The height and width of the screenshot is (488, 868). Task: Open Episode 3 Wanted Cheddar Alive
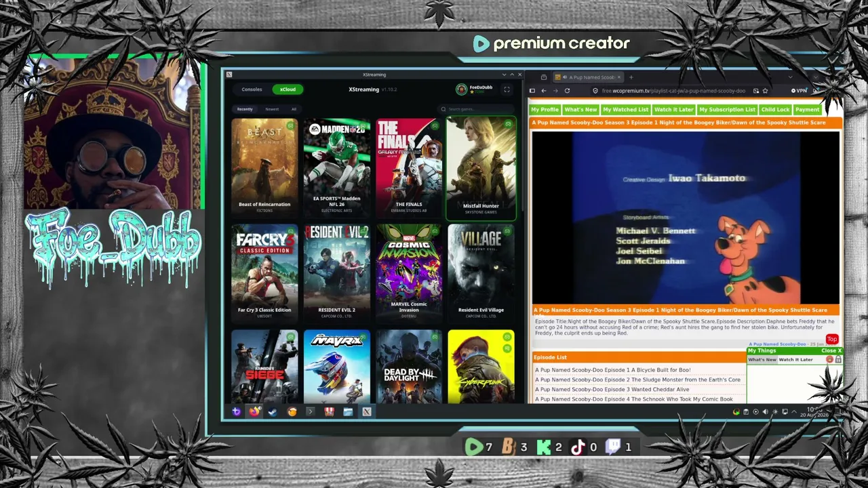612,389
